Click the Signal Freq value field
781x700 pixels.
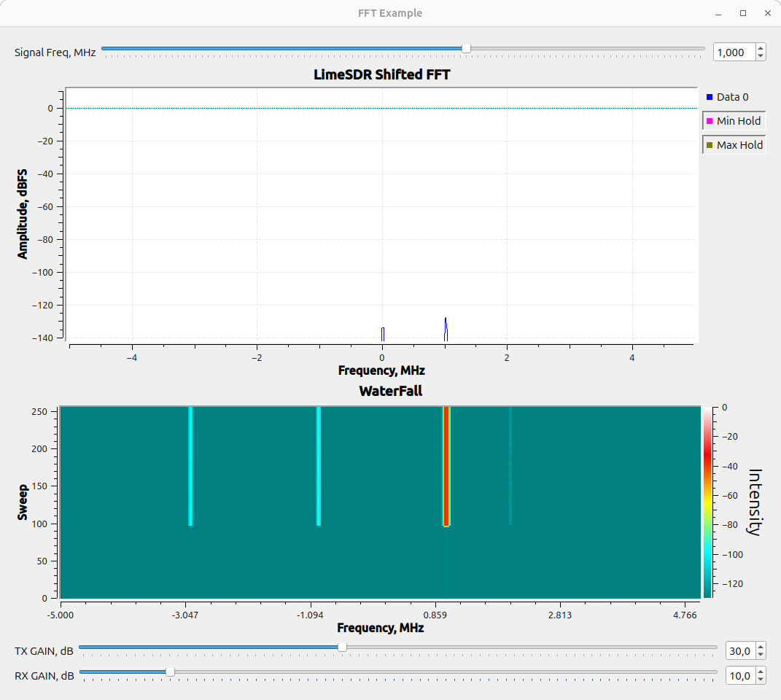pos(734,52)
